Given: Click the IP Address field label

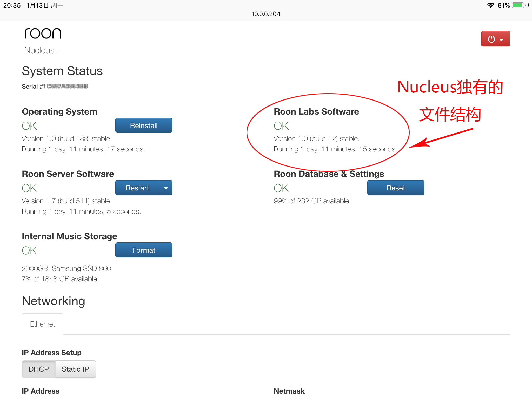Looking at the screenshot, I should click(41, 391).
